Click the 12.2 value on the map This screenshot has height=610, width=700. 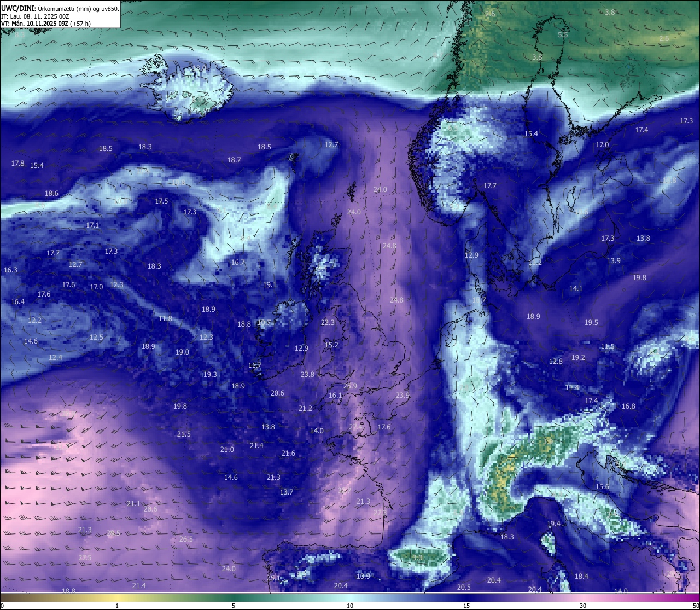34,321
